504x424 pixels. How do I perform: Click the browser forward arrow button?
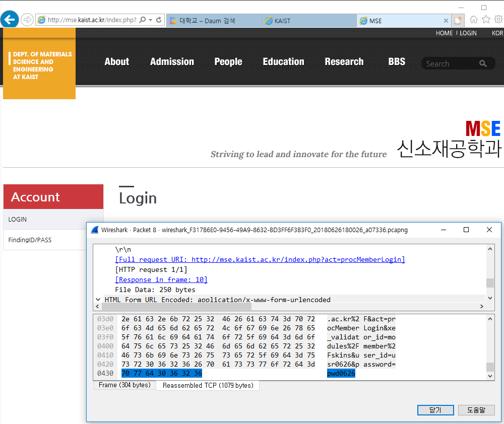(27, 20)
